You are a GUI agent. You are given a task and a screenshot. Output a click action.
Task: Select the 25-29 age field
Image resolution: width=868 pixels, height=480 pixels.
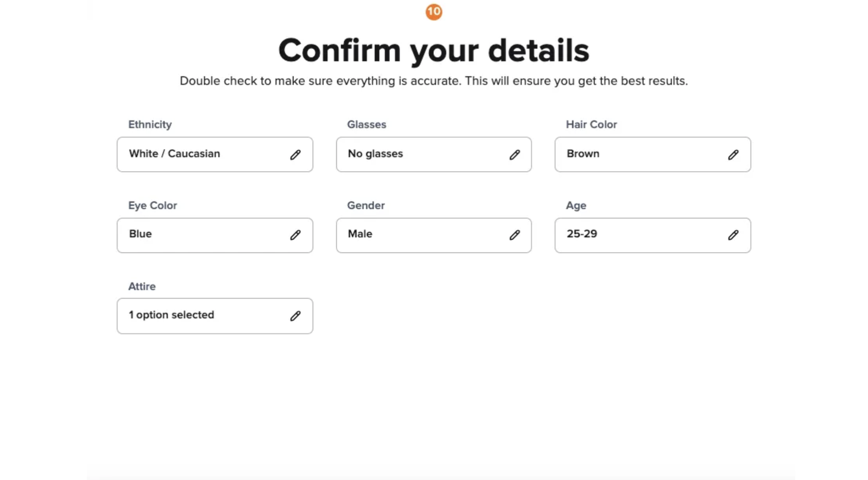[x=653, y=235]
